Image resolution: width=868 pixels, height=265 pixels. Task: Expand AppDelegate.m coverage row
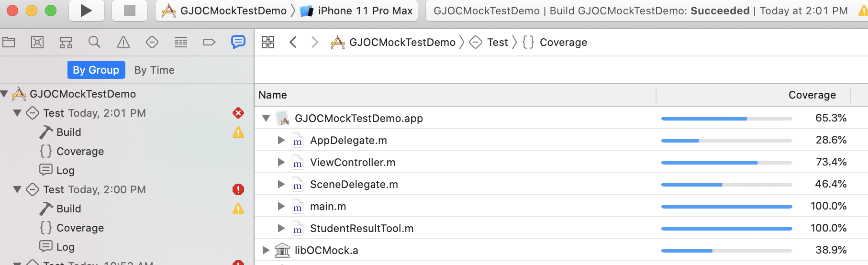click(281, 140)
